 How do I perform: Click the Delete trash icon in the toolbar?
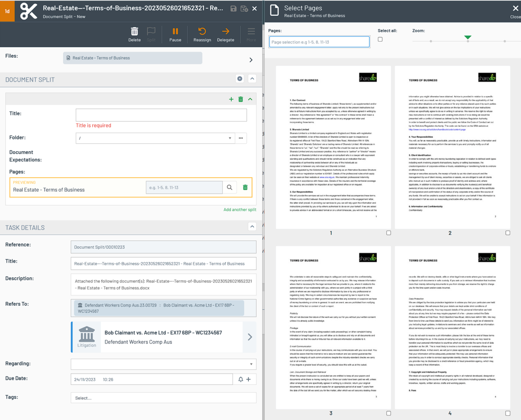click(134, 32)
